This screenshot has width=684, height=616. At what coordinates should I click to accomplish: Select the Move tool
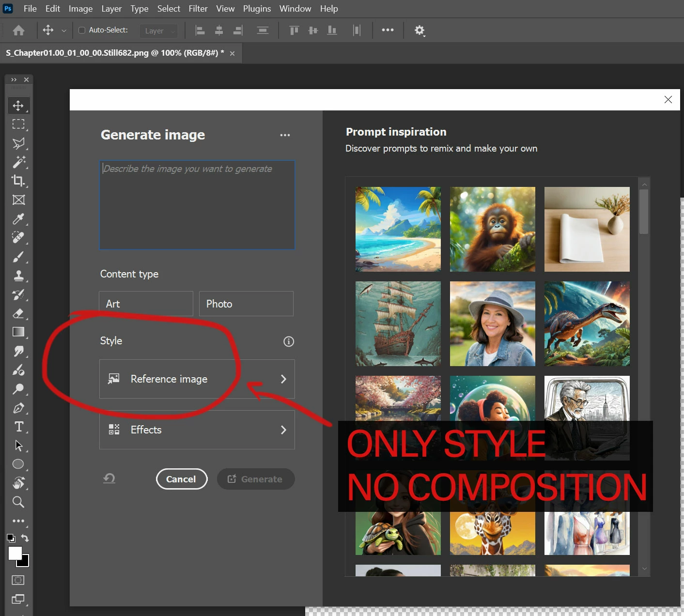coord(18,106)
